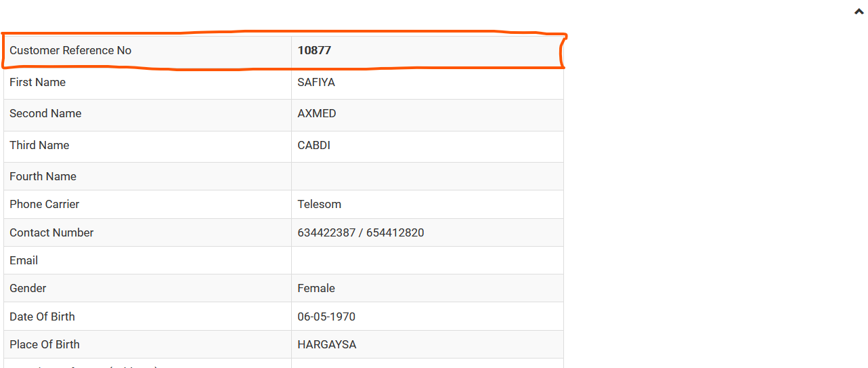
Task: Select the Gender value Female
Action: tap(316, 288)
